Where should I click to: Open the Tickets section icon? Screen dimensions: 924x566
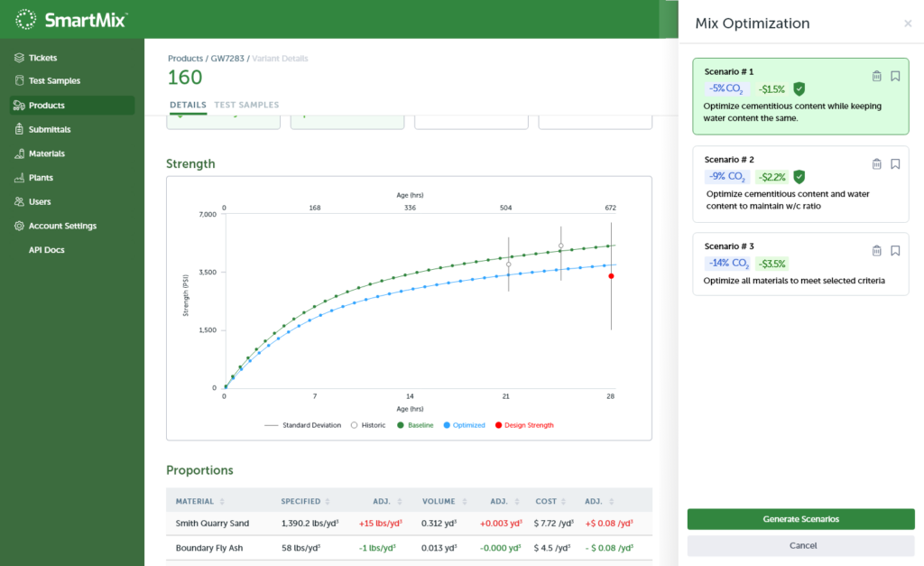[x=19, y=57]
